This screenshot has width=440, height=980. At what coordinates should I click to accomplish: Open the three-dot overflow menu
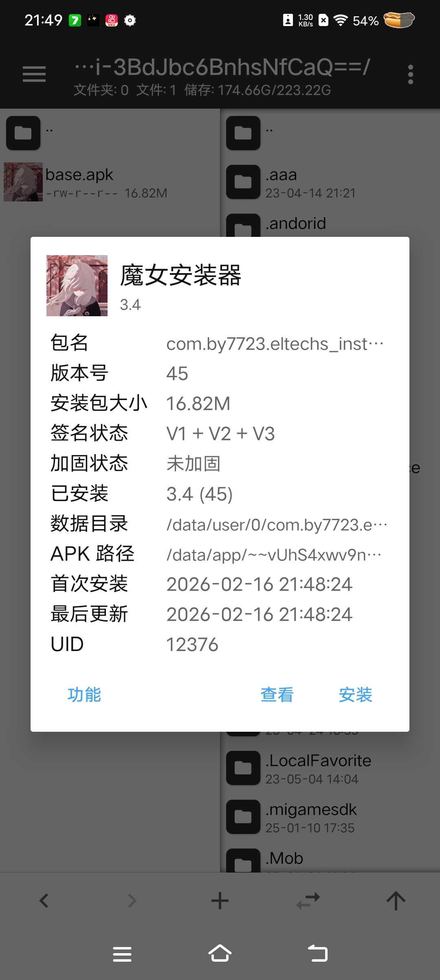tap(410, 74)
